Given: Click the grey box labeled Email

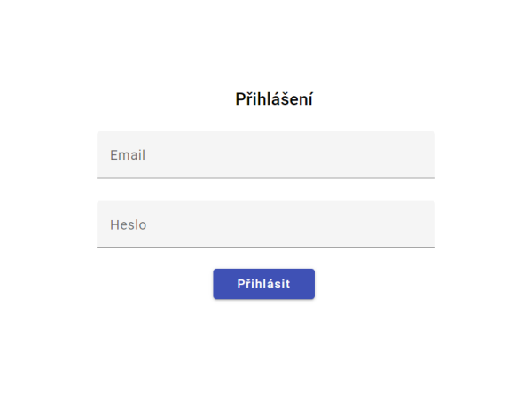Looking at the screenshot, I should [265, 155].
